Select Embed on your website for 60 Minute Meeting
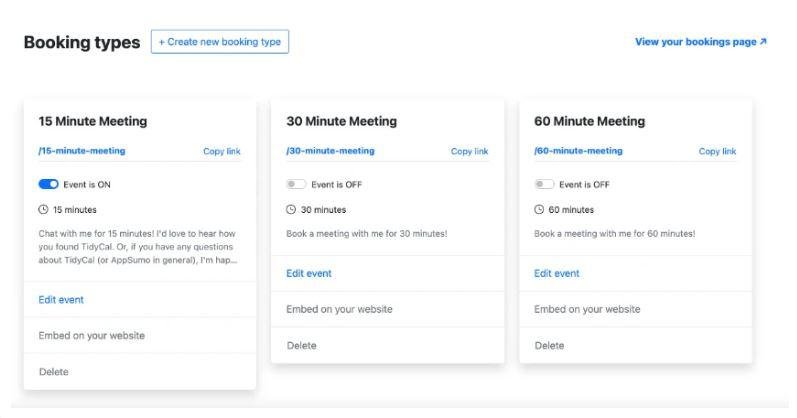 pyautogui.click(x=587, y=310)
